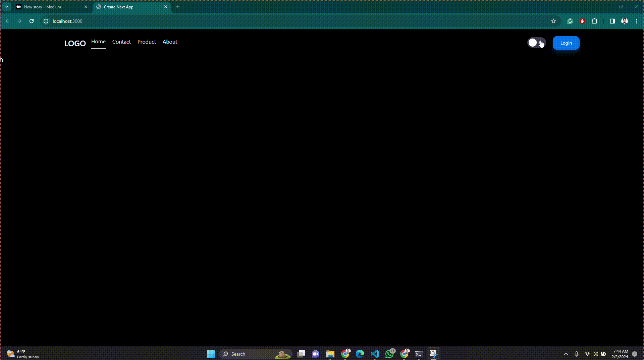This screenshot has width=644, height=360.
Task: Click the microphone tray icon
Action: 577,354
